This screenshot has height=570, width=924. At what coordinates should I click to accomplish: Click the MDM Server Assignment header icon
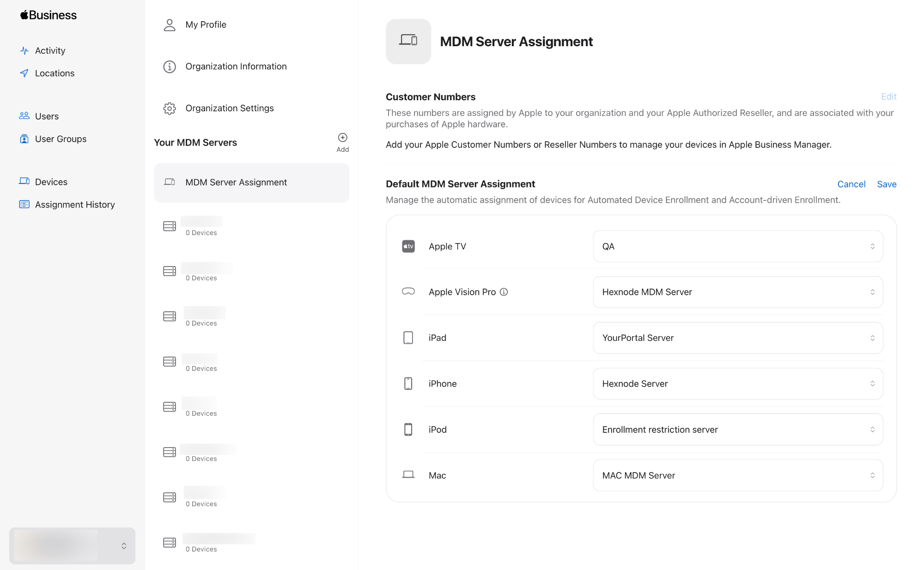(408, 41)
